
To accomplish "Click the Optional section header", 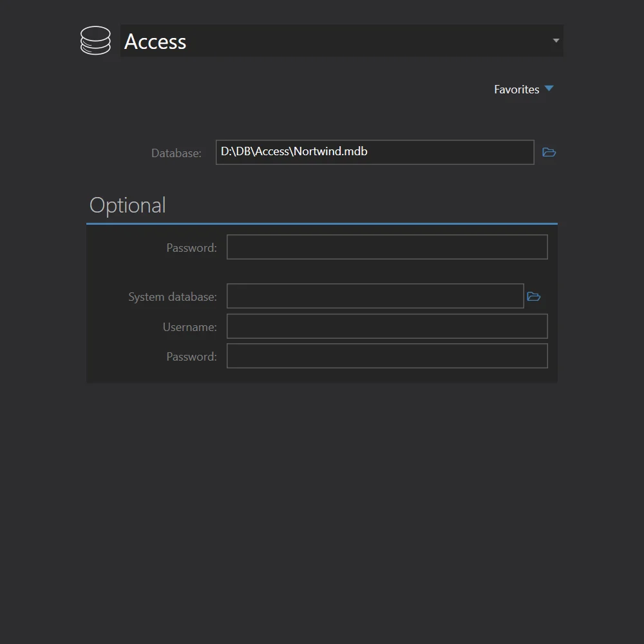I will click(x=127, y=205).
